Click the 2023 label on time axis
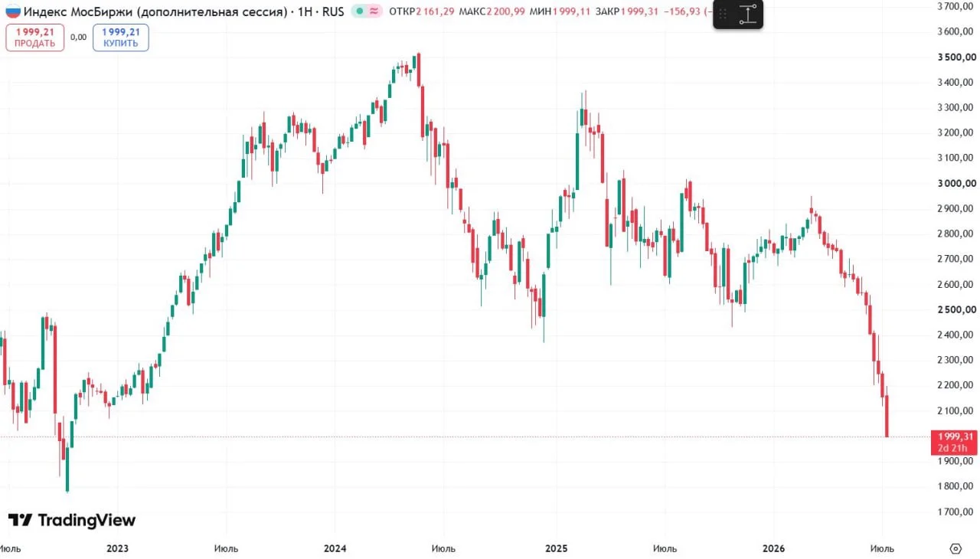The width and height of the screenshot is (980, 559). tap(117, 548)
